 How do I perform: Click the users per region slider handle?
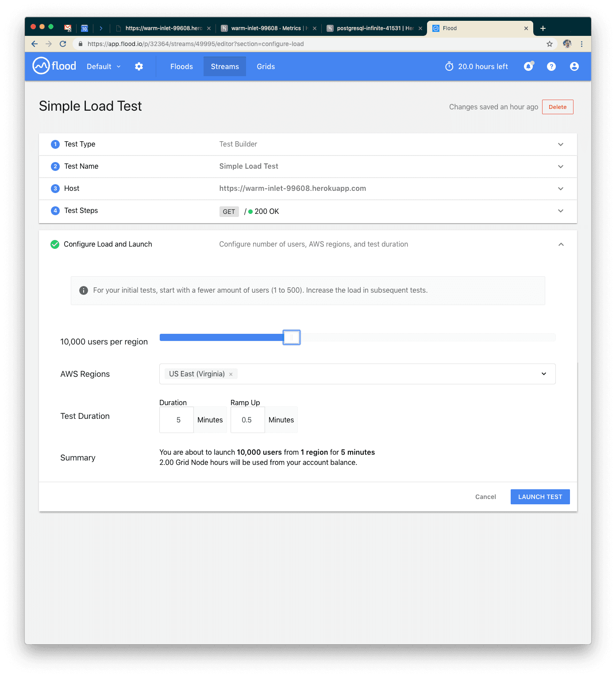pyautogui.click(x=292, y=337)
